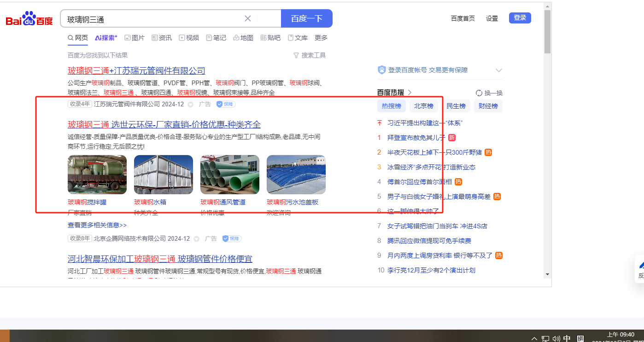
Task: Switch to the 财经榜 tab
Action: (x=488, y=106)
